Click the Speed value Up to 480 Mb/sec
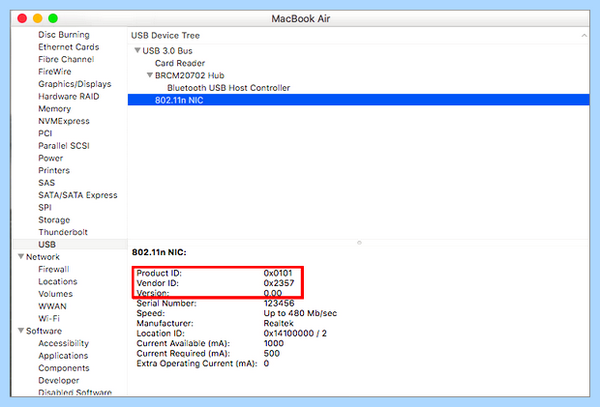Image resolution: width=600 pixels, height=407 pixels. (x=300, y=313)
